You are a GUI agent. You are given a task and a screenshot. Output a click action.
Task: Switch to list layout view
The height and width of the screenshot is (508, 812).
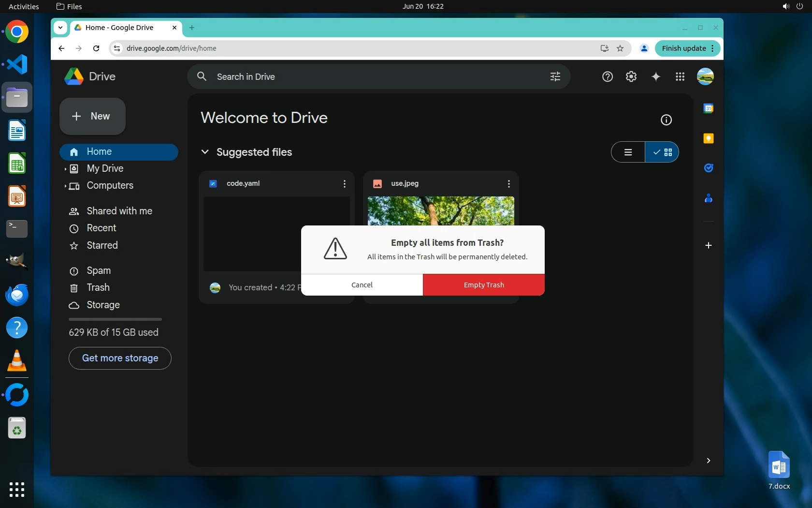[x=628, y=152]
